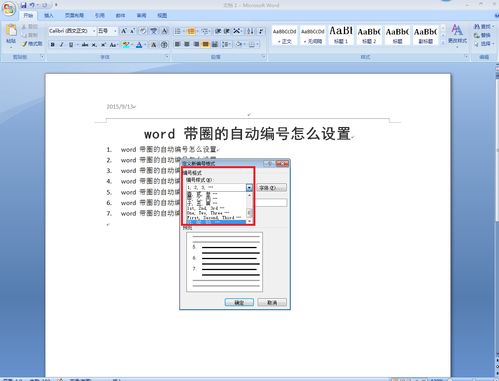The height and width of the screenshot is (381, 499).
Task: Click the Change Case Aa icon
Action: [113, 44]
